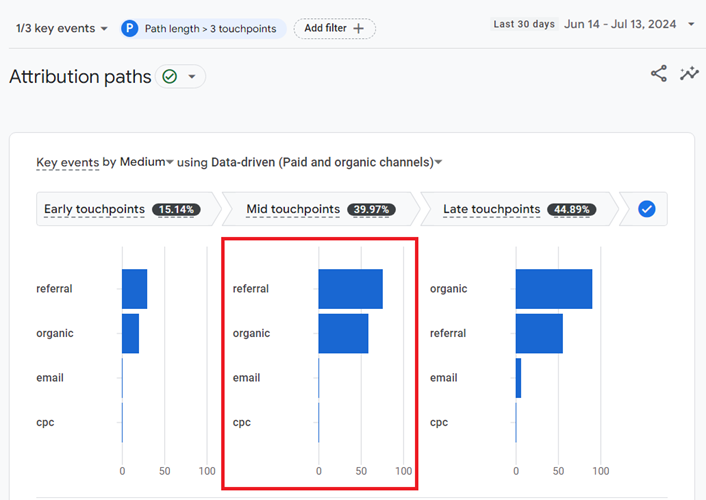Viewport: 706px width, 500px height.
Task: Click the 39.97% mid touchpoints badge
Action: (x=371, y=209)
